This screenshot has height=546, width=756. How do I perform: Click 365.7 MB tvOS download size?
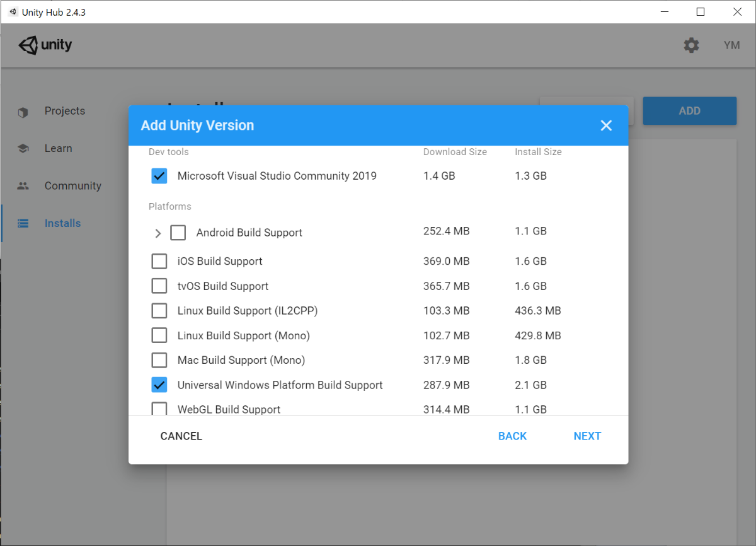[x=447, y=286]
